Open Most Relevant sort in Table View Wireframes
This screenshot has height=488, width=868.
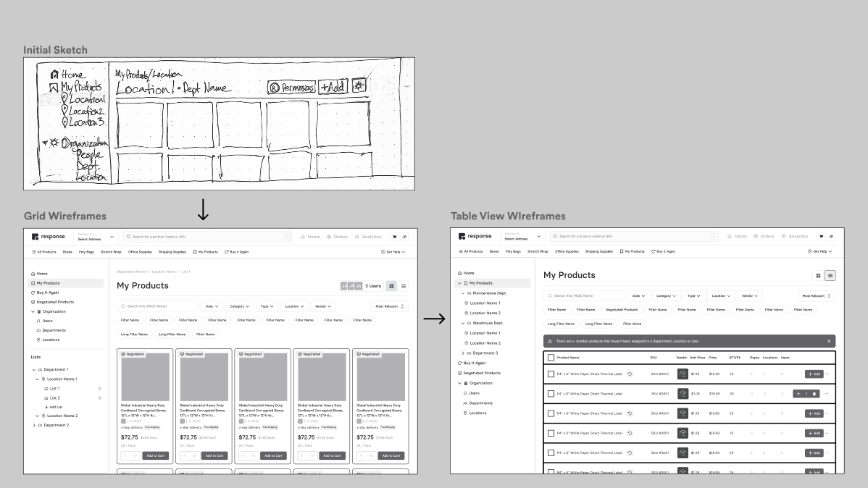pyautogui.click(x=817, y=296)
